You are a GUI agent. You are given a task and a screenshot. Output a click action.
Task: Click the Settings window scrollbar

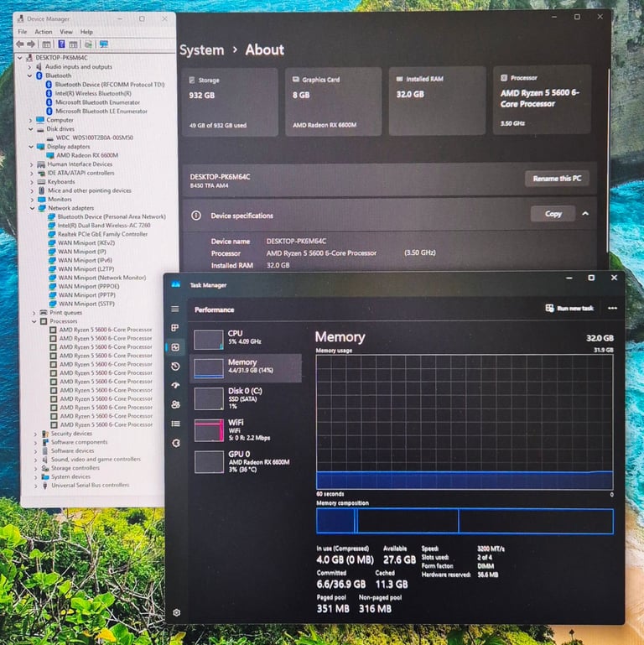[x=609, y=160]
